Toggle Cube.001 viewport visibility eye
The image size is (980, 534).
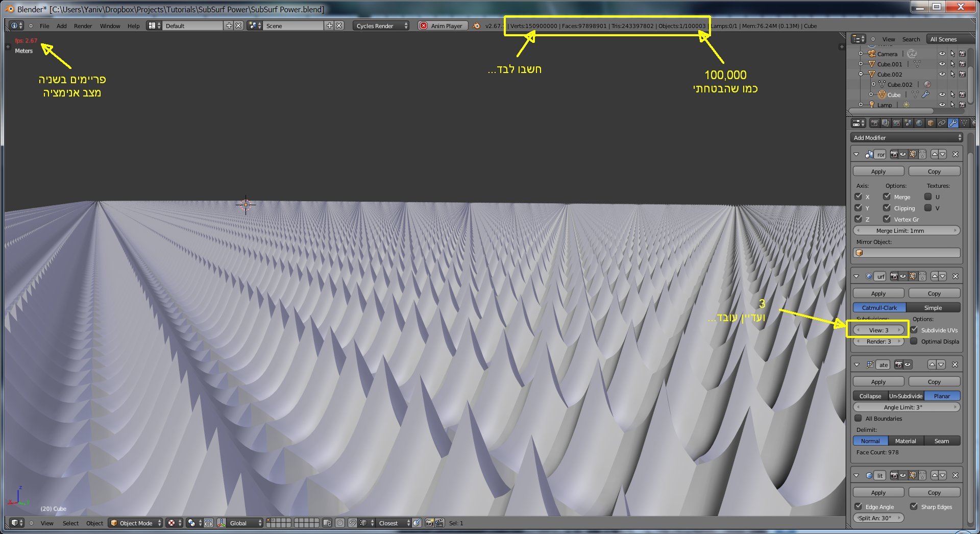click(x=942, y=64)
